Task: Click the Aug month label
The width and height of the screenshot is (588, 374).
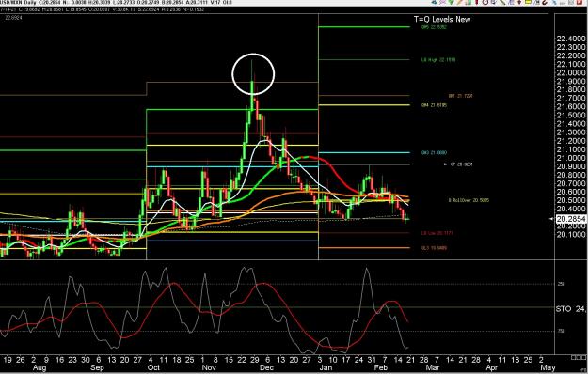Action: click(39, 368)
